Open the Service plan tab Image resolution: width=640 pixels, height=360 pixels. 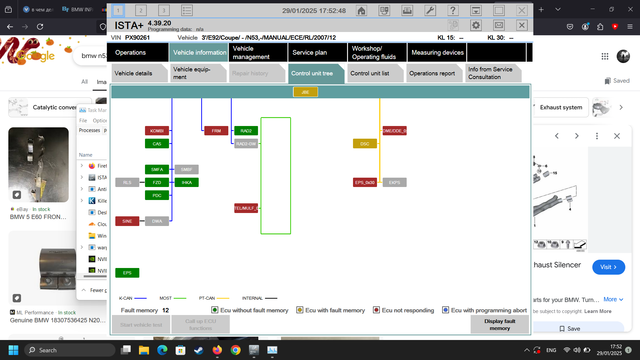(318, 53)
